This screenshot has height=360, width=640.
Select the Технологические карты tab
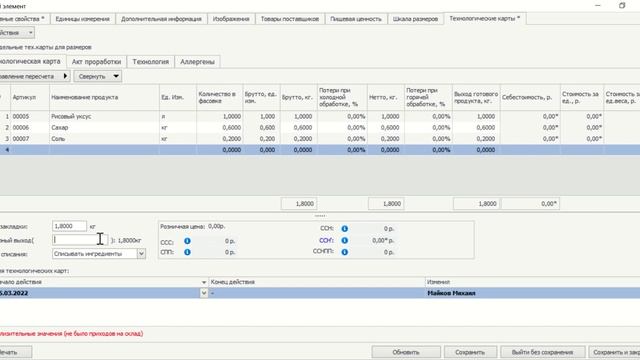[x=484, y=18]
